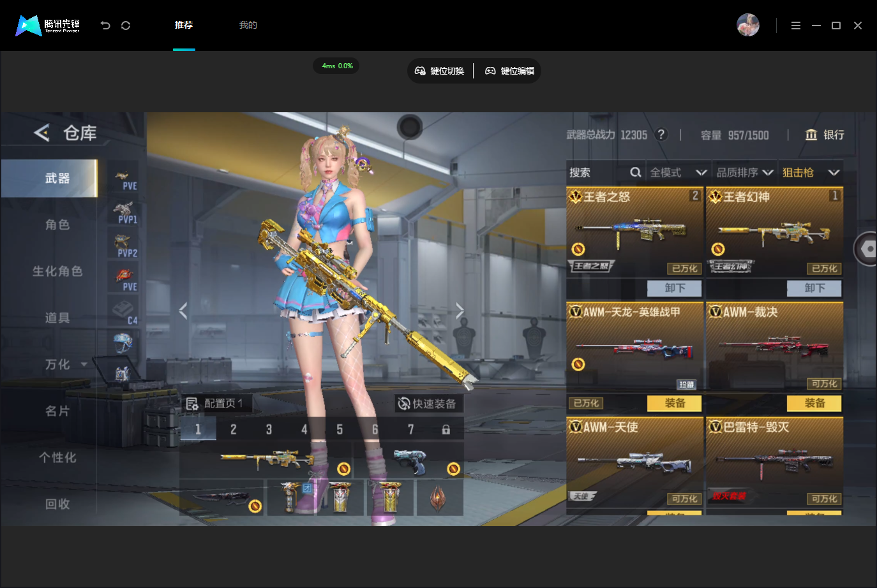Switch to loadout page 5

pyautogui.click(x=340, y=429)
